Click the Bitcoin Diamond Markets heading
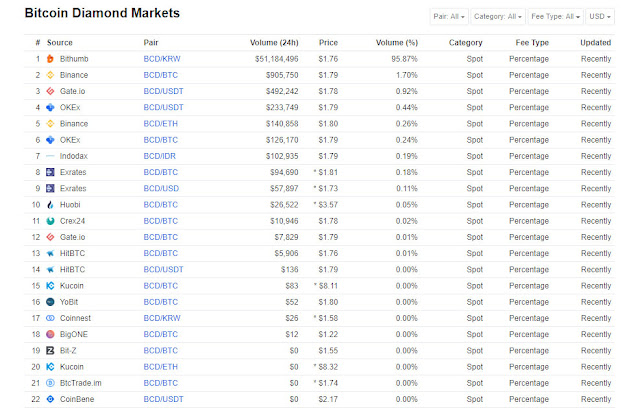Viewport: 640px width, 413px height. (102, 13)
